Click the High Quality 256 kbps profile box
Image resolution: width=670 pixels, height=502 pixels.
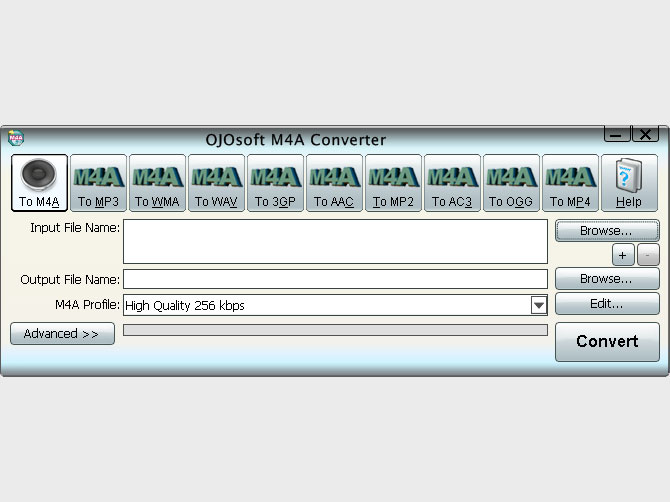[x=335, y=305]
